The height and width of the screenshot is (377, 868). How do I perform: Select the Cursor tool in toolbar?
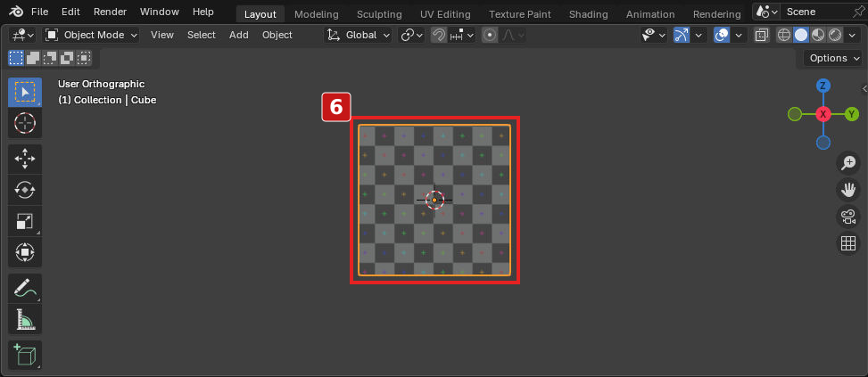(24, 123)
